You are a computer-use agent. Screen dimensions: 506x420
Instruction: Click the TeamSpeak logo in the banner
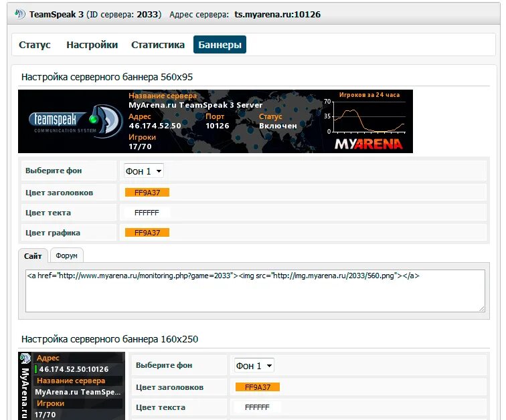click(76, 121)
